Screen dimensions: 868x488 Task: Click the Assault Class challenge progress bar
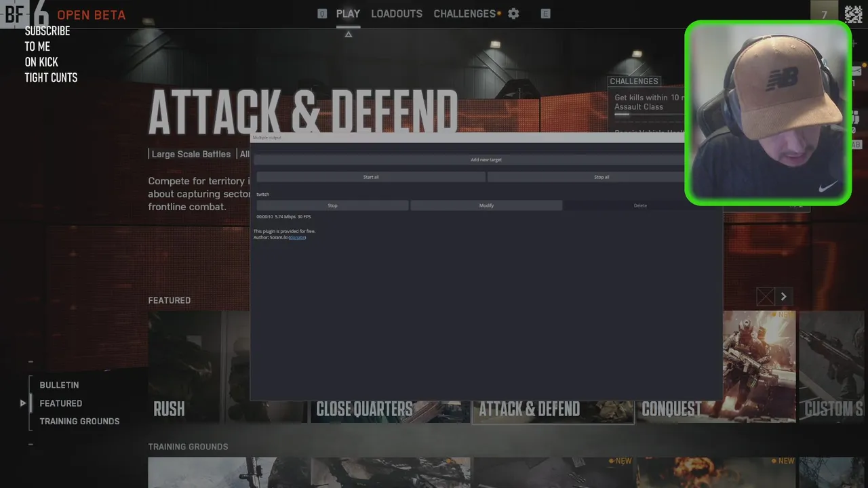[x=649, y=115]
